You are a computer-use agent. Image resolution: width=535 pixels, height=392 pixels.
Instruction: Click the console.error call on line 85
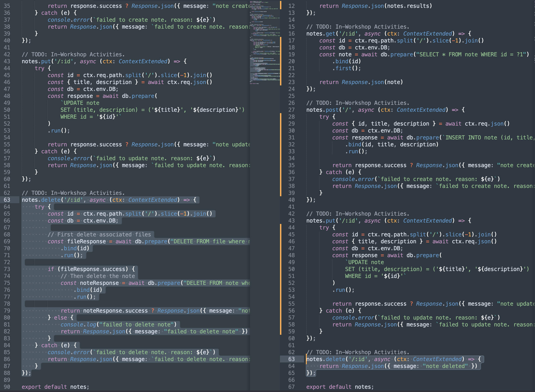(69, 352)
